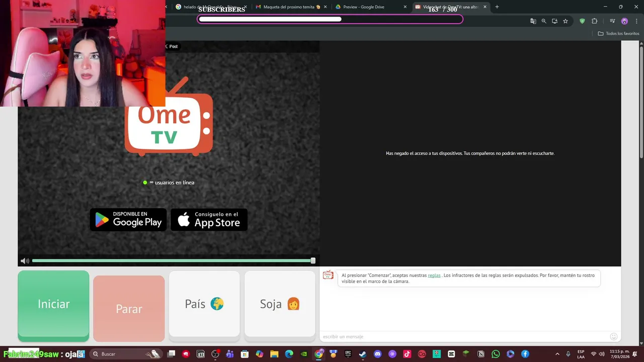Open the Chrome extensions puzzle icon
The width and height of the screenshot is (644, 362).
click(x=594, y=21)
